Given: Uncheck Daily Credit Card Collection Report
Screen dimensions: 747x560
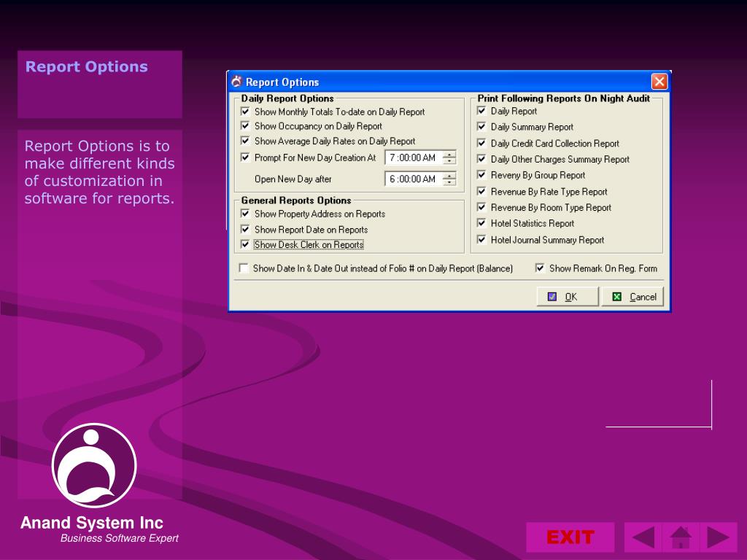Looking at the screenshot, I should click(481, 143).
